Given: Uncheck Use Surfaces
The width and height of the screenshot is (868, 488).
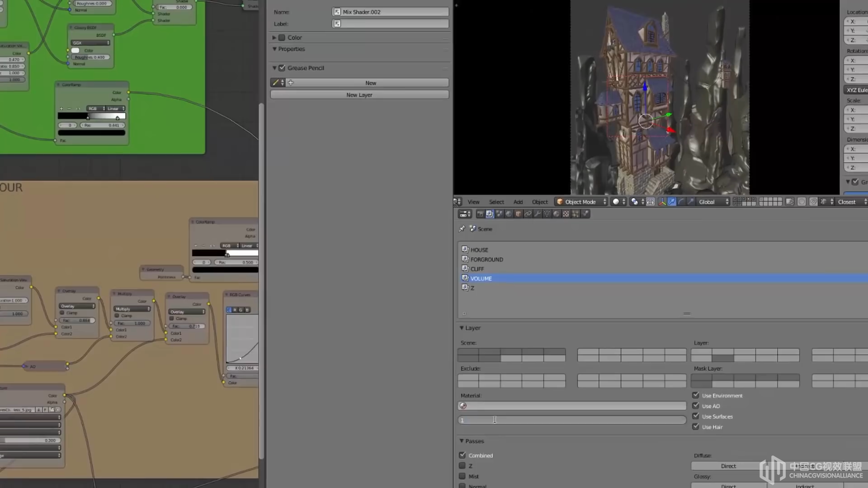Looking at the screenshot, I should point(696,416).
